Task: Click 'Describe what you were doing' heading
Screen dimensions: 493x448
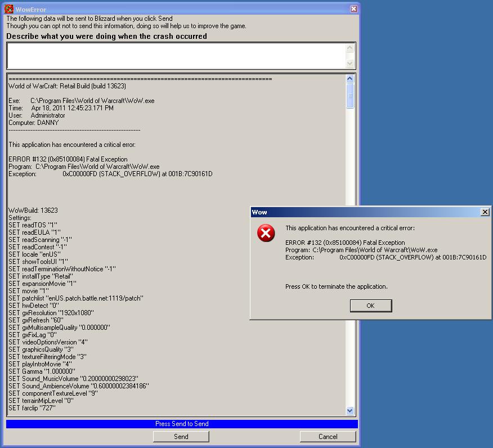Action: pyautogui.click(x=106, y=36)
